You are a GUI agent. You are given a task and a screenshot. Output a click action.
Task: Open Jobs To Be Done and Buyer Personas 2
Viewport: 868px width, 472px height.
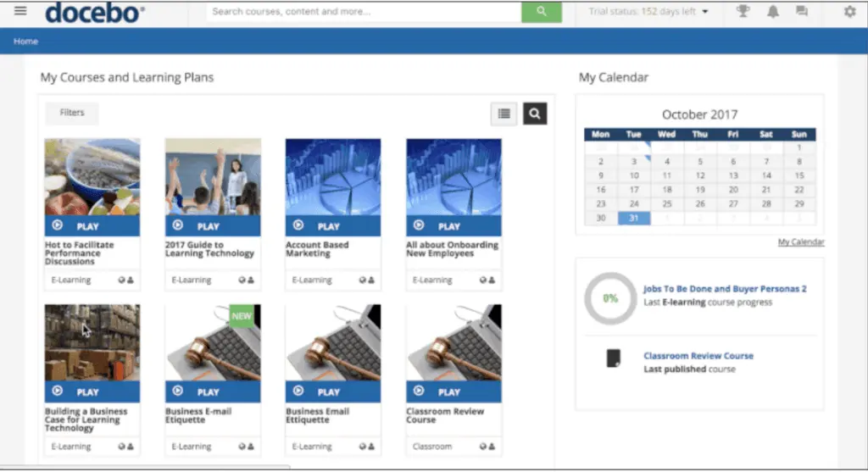click(725, 288)
